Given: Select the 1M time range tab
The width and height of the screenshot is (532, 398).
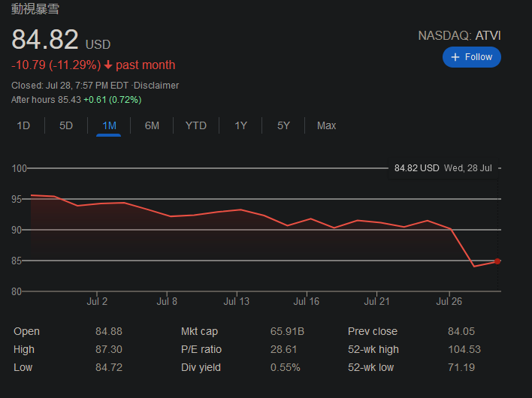Looking at the screenshot, I should [109, 125].
